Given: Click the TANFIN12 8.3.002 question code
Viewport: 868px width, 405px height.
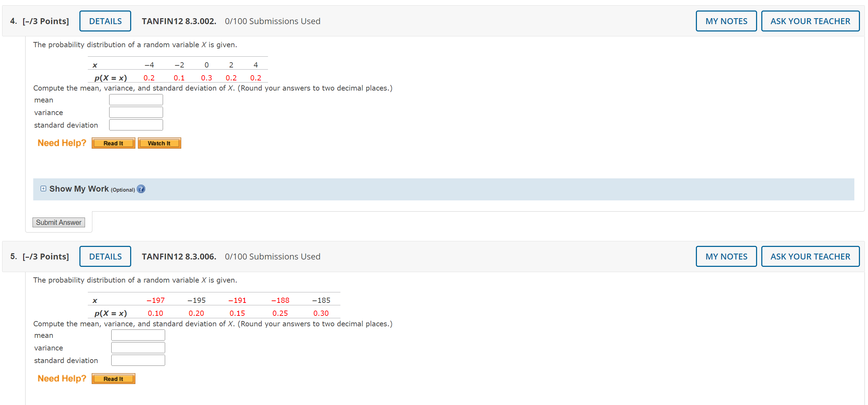Looking at the screenshot, I should pyautogui.click(x=179, y=21).
